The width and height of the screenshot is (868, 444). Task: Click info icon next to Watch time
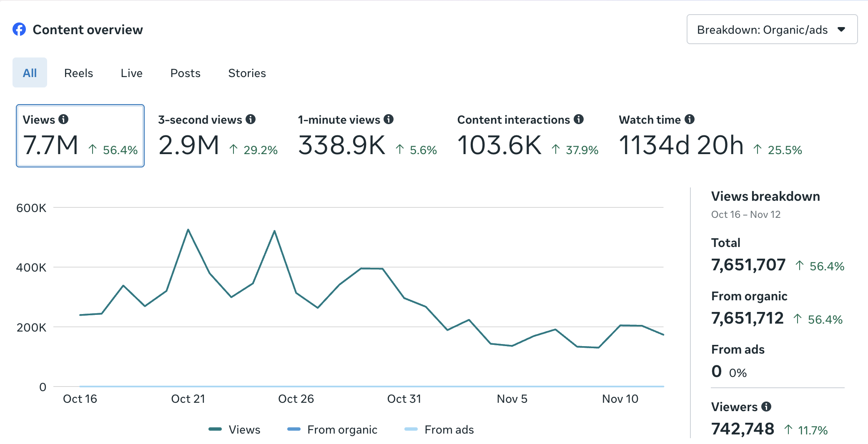click(690, 120)
